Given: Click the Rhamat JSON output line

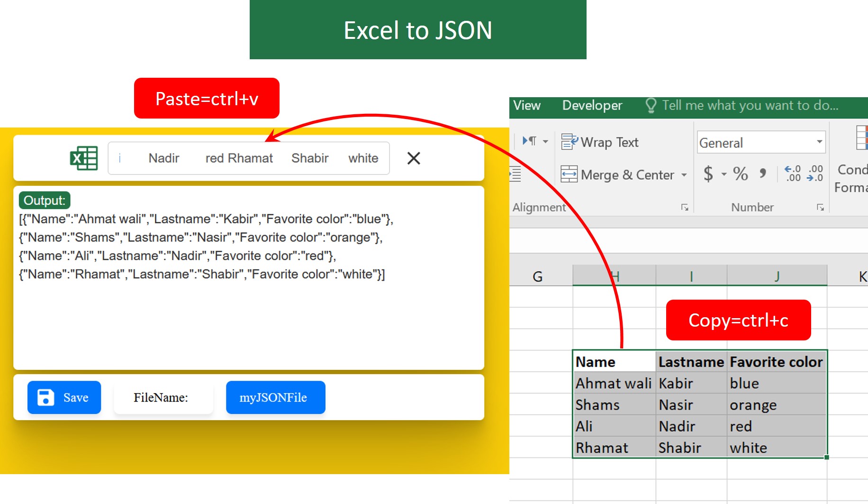Looking at the screenshot, I should coord(202,274).
